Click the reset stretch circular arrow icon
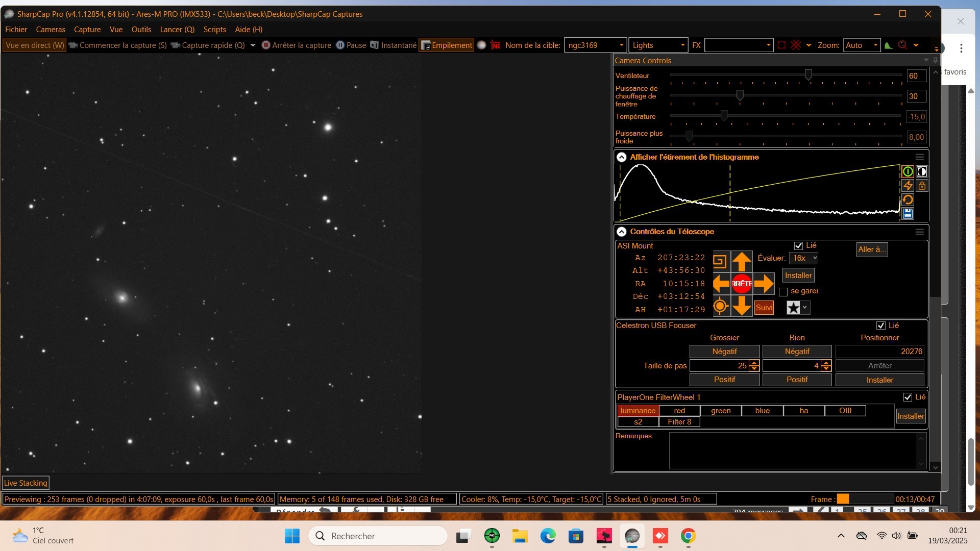 coord(908,199)
